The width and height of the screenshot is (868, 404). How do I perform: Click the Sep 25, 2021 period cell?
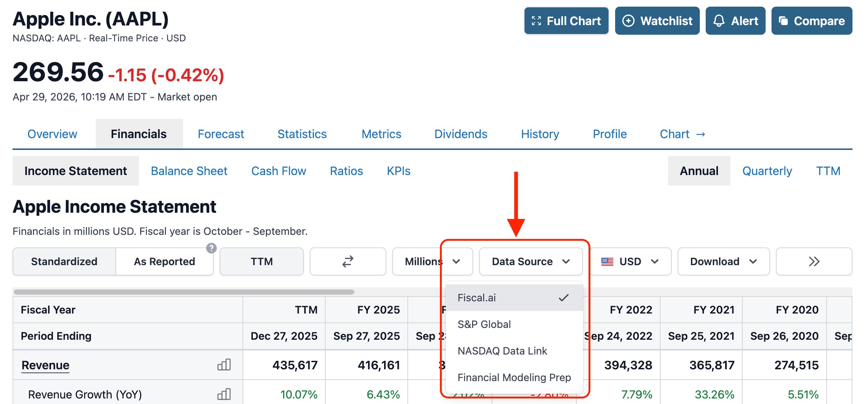click(701, 336)
